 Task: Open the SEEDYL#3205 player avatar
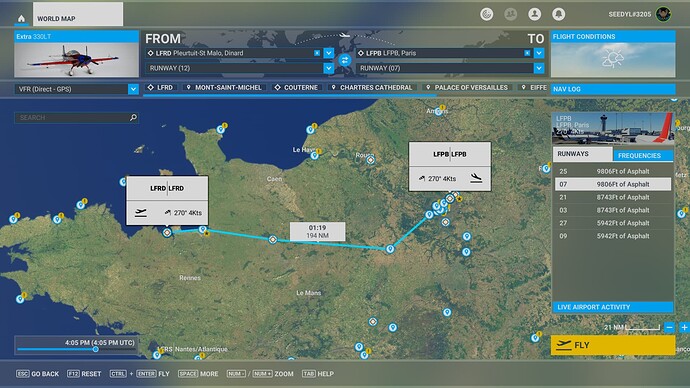663,14
